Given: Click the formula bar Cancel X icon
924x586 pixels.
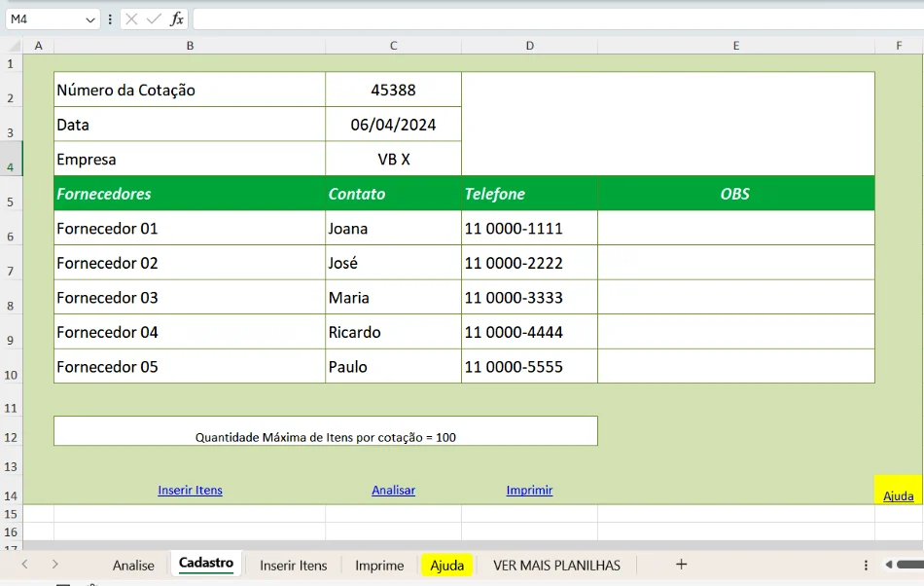Looking at the screenshot, I should [131, 19].
